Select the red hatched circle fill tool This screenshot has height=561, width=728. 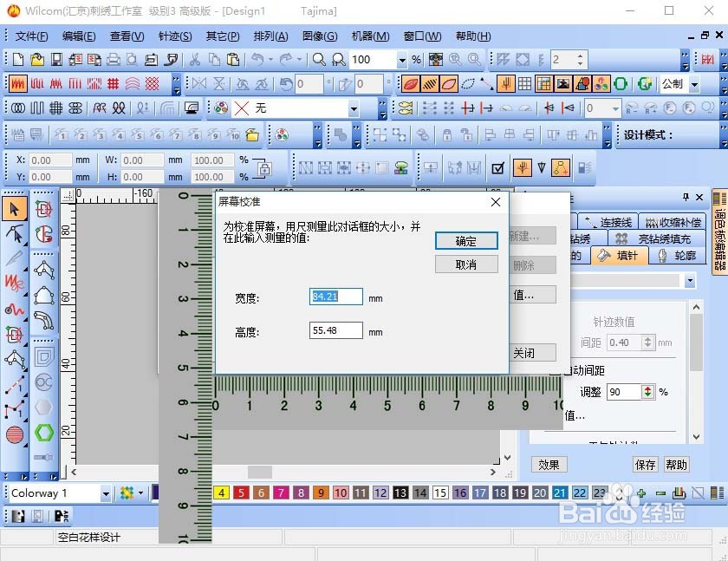15,434
